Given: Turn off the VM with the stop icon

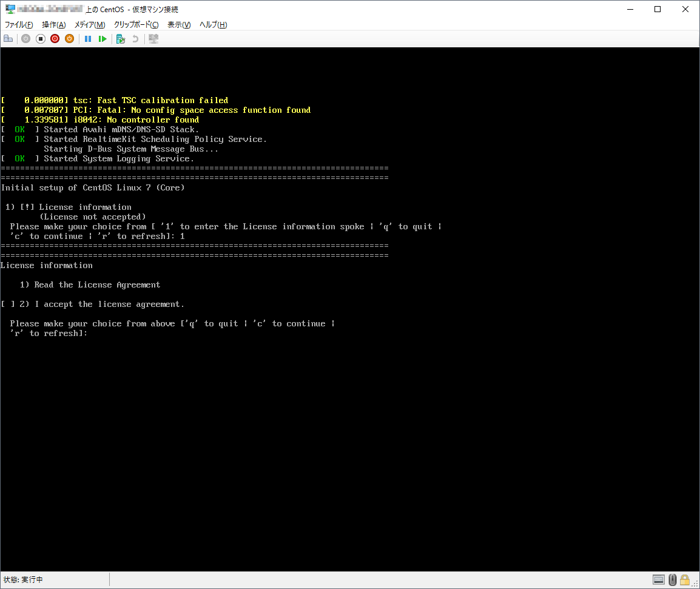Looking at the screenshot, I should click(x=41, y=39).
